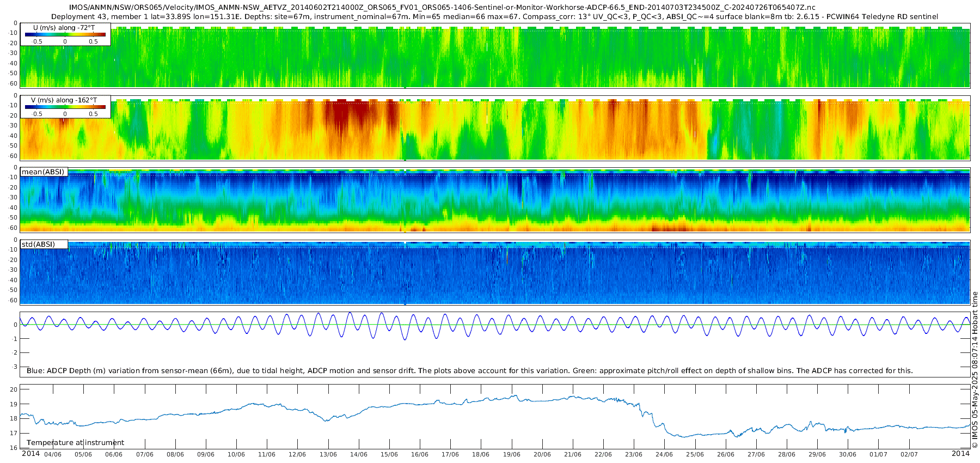This screenshot has height=463, width=980.
Task: Click the '04/06' date tick label
Action: pos(53,454)
